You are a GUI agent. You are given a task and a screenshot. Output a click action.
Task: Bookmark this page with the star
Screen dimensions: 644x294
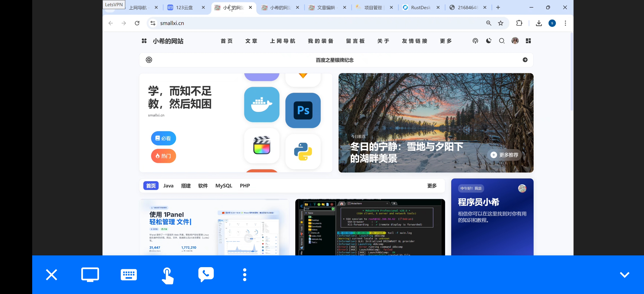[500, 23]
